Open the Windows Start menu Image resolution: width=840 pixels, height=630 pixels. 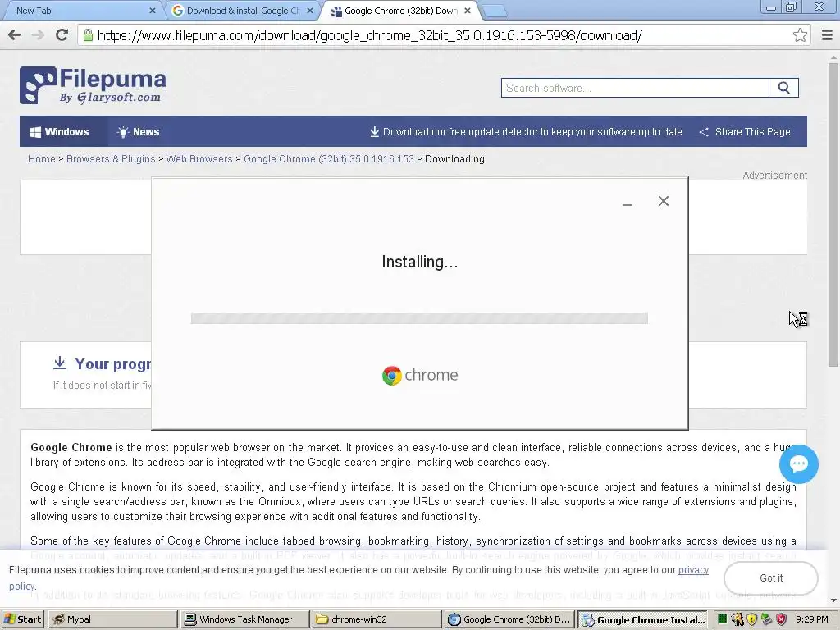click(x=22, y=619)
